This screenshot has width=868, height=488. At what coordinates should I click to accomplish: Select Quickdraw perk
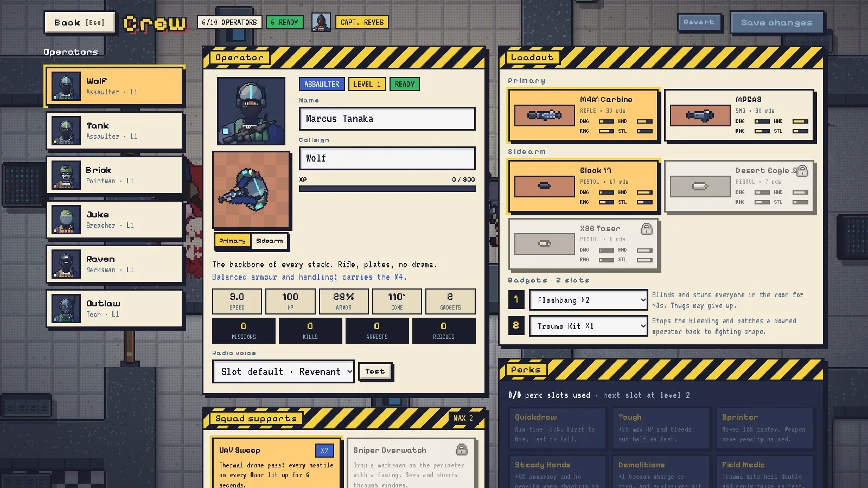coord(557,428)
